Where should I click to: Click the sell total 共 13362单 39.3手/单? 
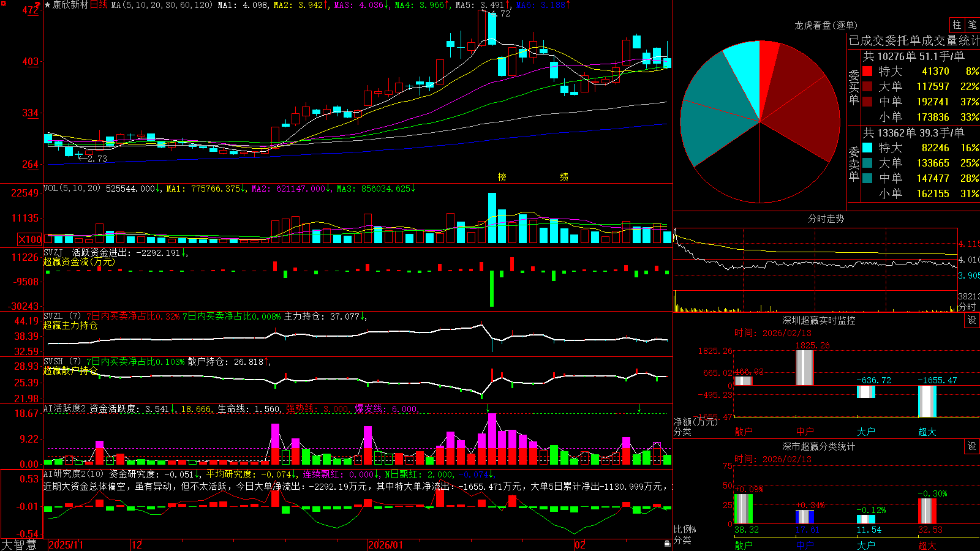coord(914,132)
